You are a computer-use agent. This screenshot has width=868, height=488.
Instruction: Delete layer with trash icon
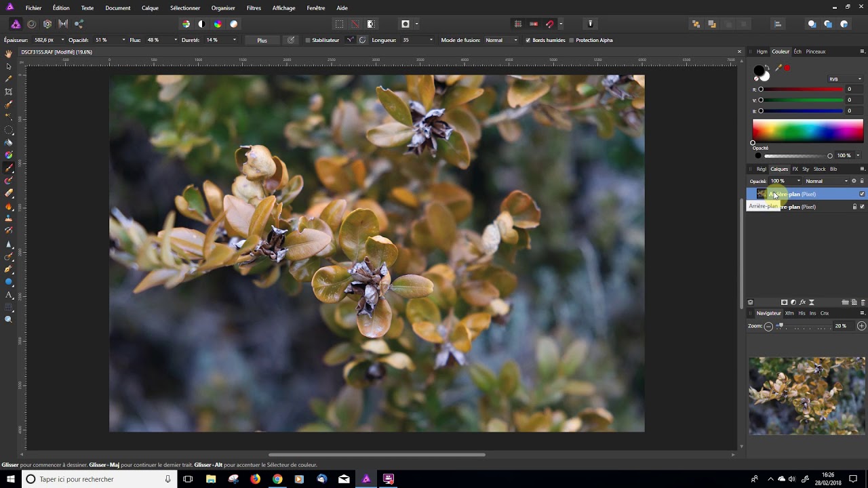(863, 302)
